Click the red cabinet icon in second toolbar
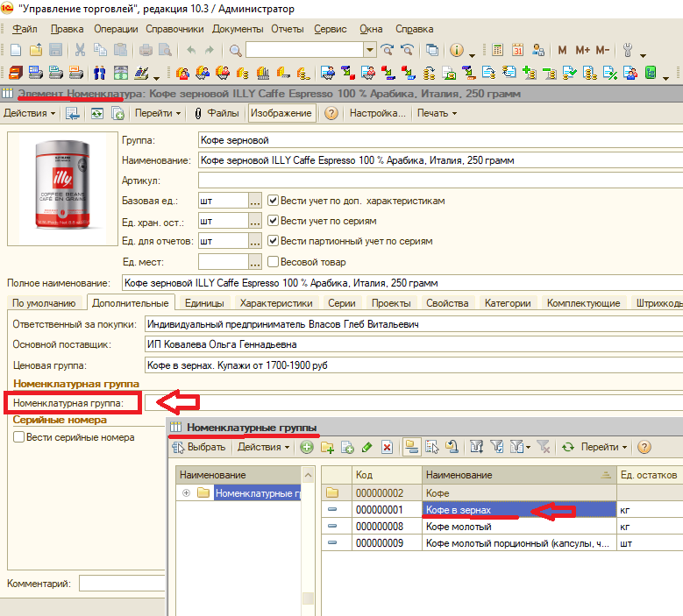This screenshot has width=683, height=616. coord(16,73)
